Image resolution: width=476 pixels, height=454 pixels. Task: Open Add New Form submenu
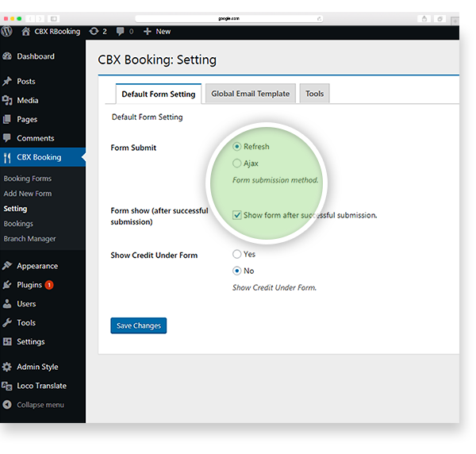pyautogui.click(x=28, y=194)
